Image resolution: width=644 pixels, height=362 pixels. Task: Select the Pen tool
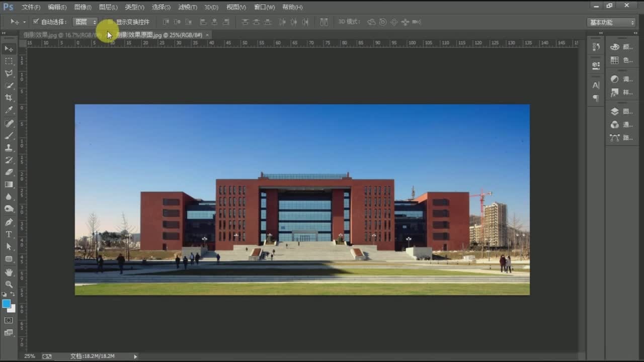9,222
